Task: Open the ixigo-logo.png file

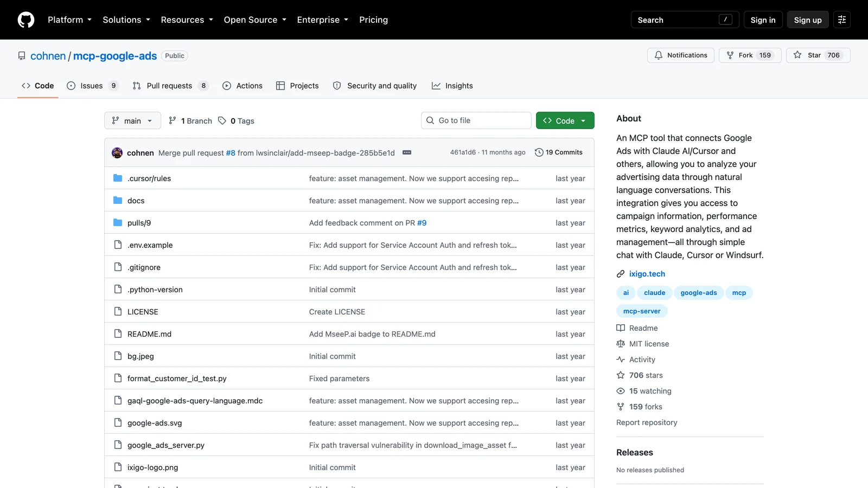Action: [x=152, y=467]
